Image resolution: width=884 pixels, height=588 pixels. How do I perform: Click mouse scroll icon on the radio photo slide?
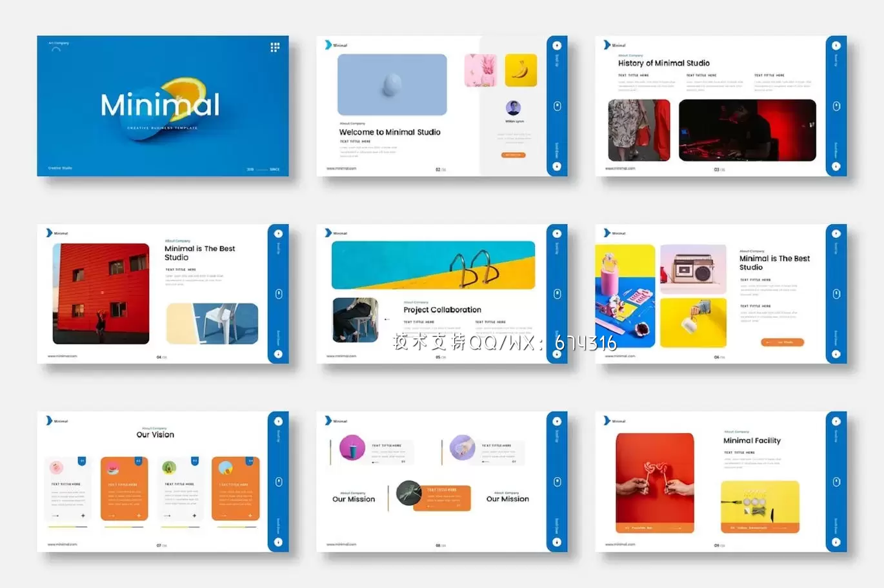coord(836,294)
